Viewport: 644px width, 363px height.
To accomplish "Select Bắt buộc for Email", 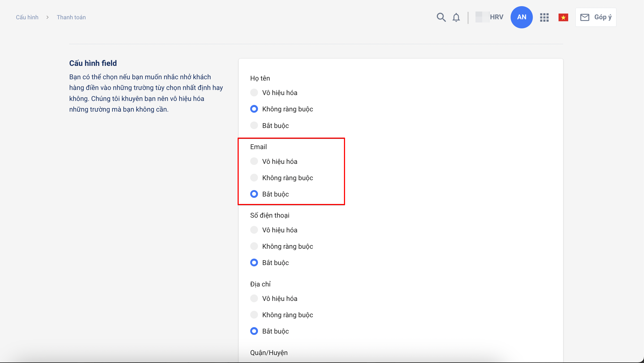I will coord(254,194).
